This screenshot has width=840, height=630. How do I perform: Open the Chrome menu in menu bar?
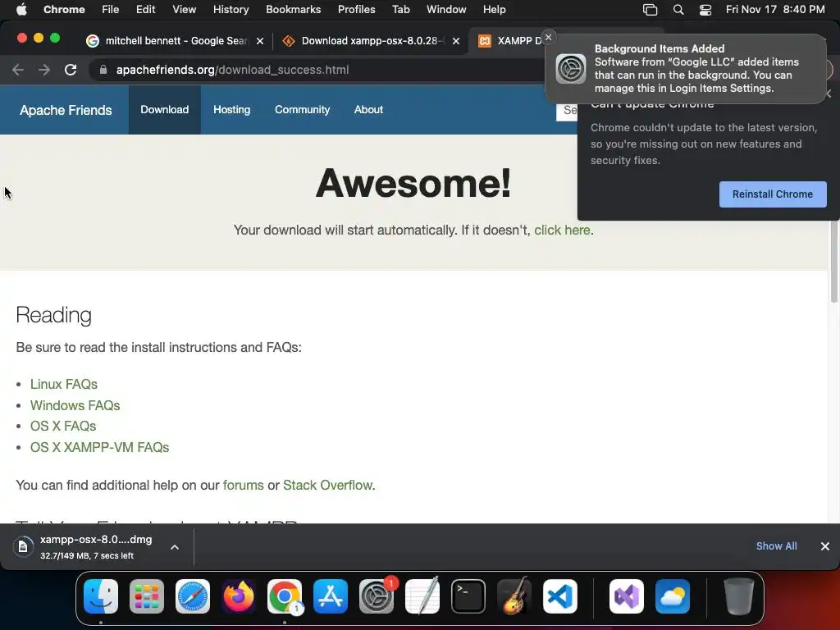64,9
